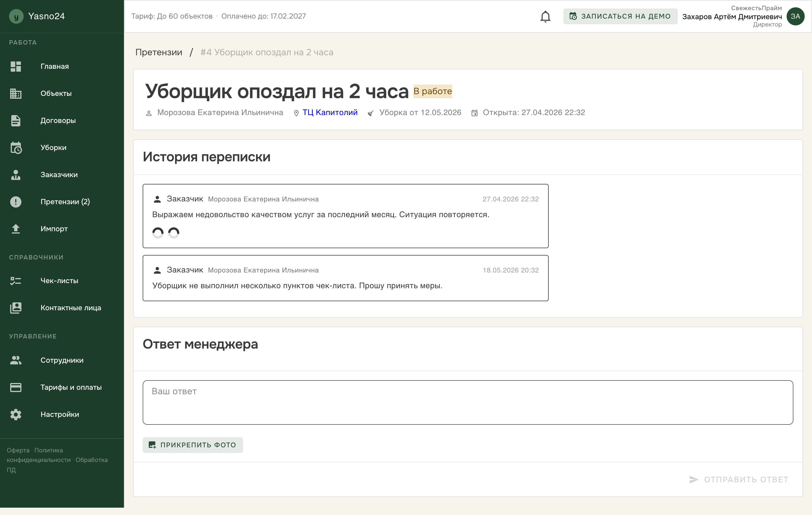The width and height of the screenshot is (812, 515).
Task: Go to Главная menu item
Action: (x=62, y=67)
